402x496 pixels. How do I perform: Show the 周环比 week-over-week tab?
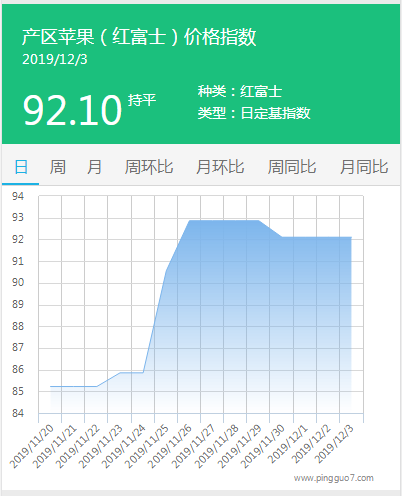click(x=149, y=167)
